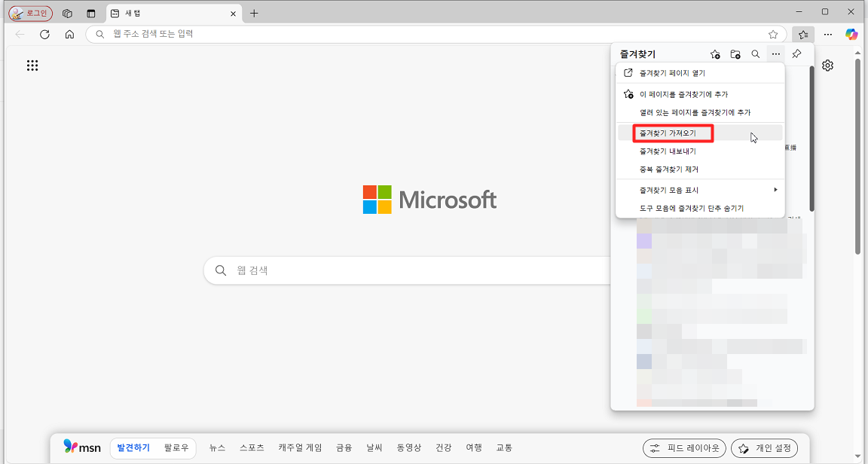Open the 캐주얼 게임 category
Image resolution: width=868 pixels, height=464 pixels.
pyautogui.click(x=300, y=447)
